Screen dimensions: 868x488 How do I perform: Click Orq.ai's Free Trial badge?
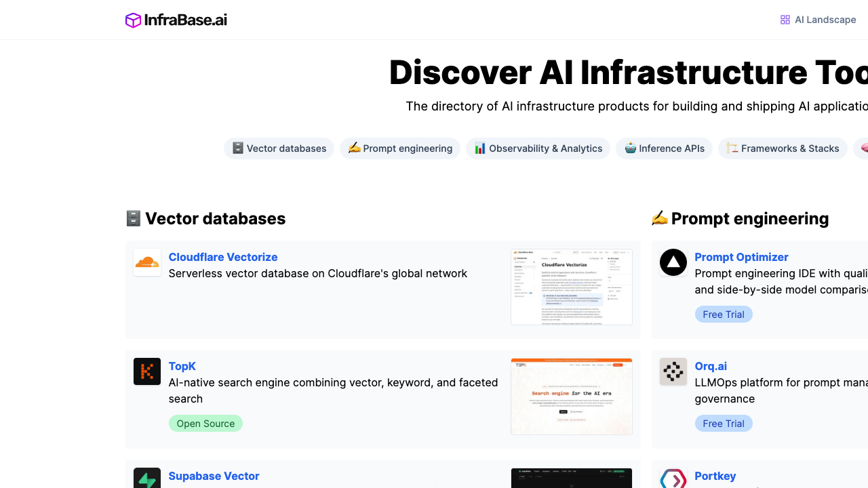(x=724, y=424)
